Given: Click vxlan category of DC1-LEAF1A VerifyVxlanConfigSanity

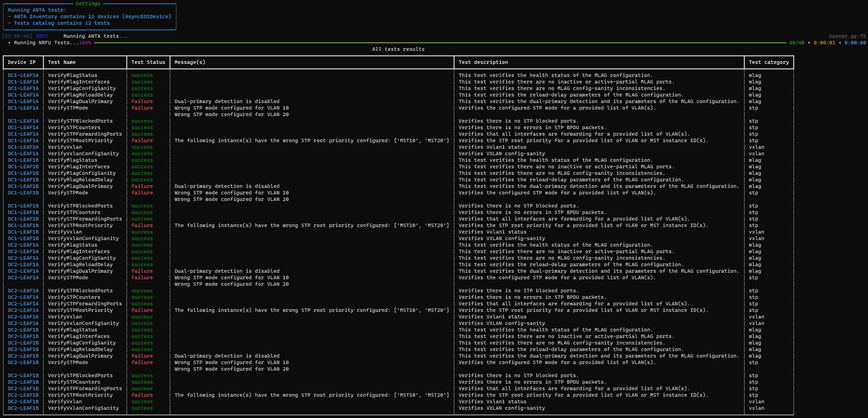Looking at the screenshot, I should click(x=756, y=154).
